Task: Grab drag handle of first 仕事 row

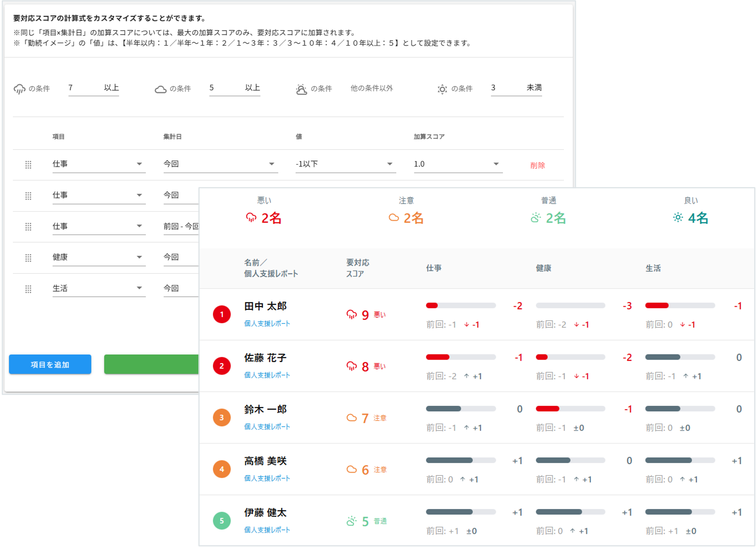Action: coord(28,165)
